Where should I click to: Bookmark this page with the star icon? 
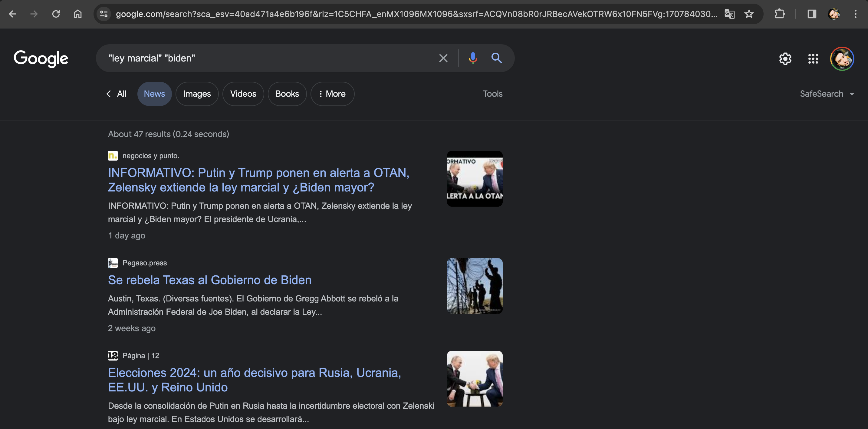(749, 14)
